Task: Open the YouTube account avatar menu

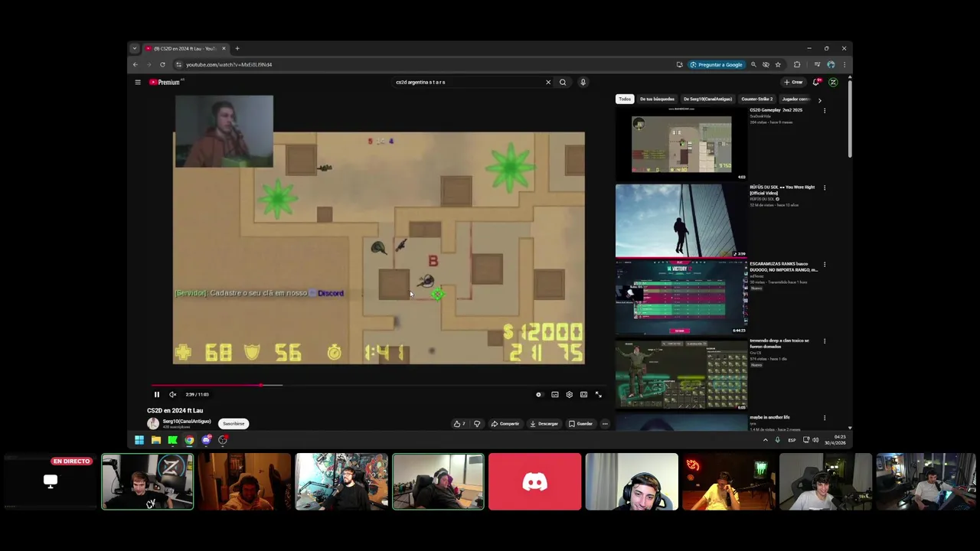Action: click(833, 82)
